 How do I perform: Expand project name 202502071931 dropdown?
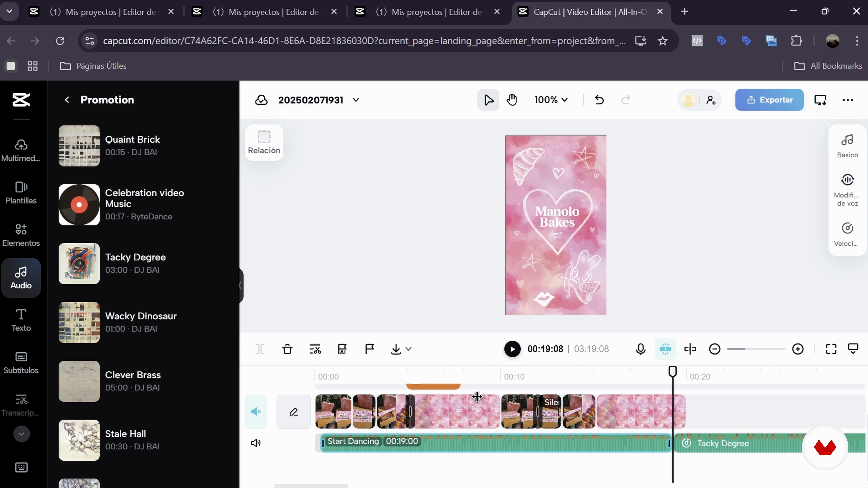[356, 100]
